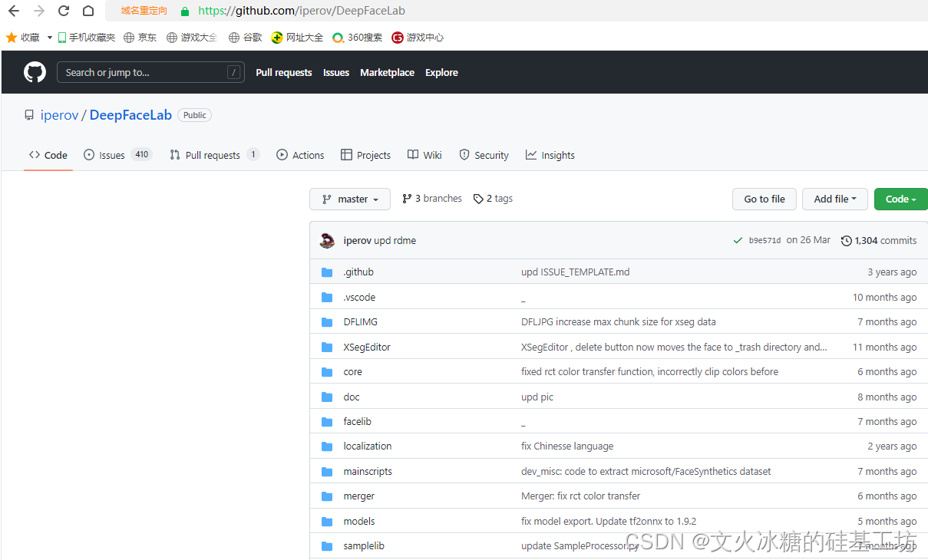Click Pull requests in the top header
Viewport: 928px width, 560px height.
tap(284, 72)
